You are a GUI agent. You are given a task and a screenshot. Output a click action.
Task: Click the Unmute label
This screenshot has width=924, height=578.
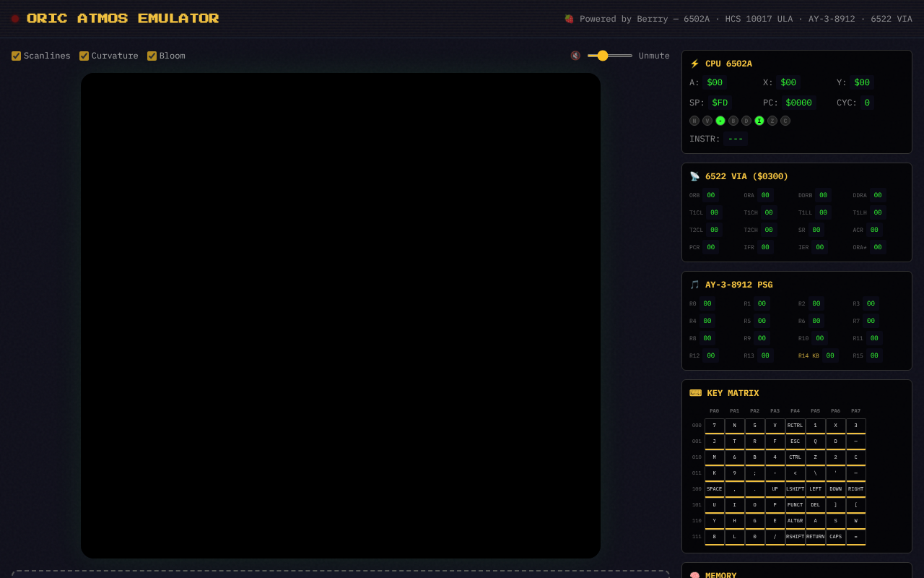pos(654,56)
